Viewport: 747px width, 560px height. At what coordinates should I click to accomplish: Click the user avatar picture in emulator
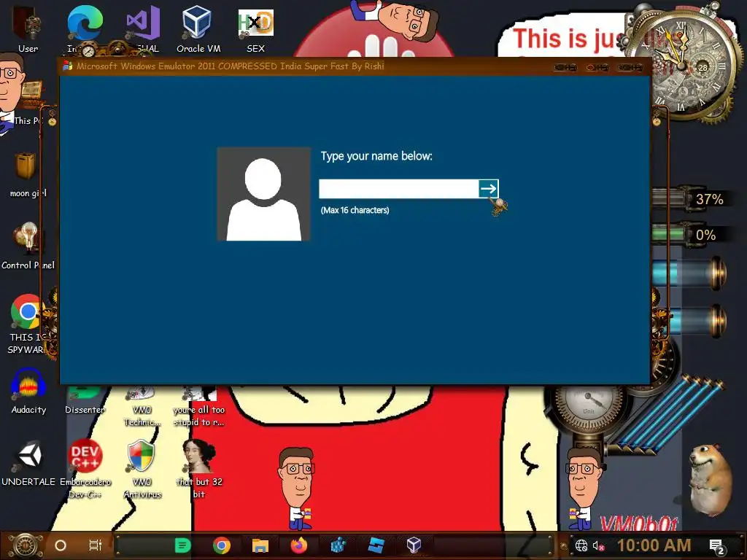263,194
